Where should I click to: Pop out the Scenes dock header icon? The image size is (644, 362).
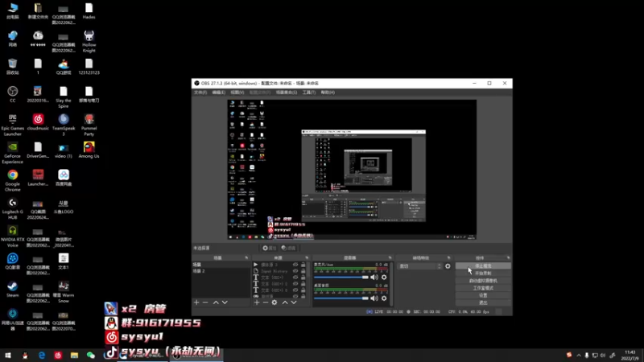point(246,257)
